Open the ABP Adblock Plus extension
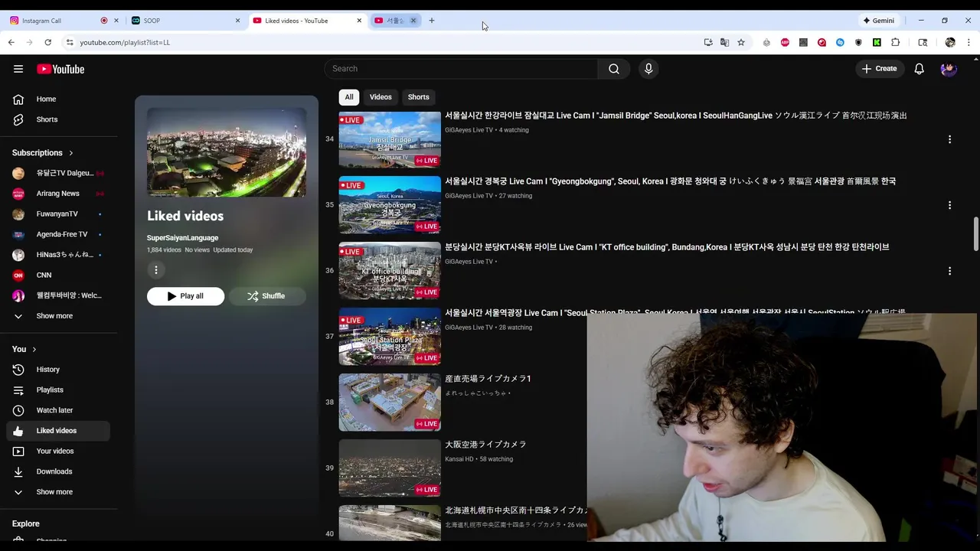The height and width of the screenshot is (551, 980). pos(785,42)
